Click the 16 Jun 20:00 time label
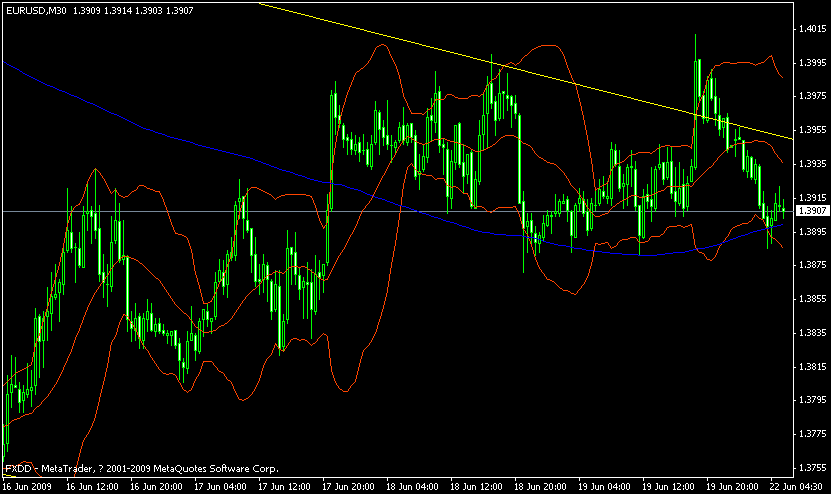The width and height of the screenshot is (831, 494). (156, 487)
